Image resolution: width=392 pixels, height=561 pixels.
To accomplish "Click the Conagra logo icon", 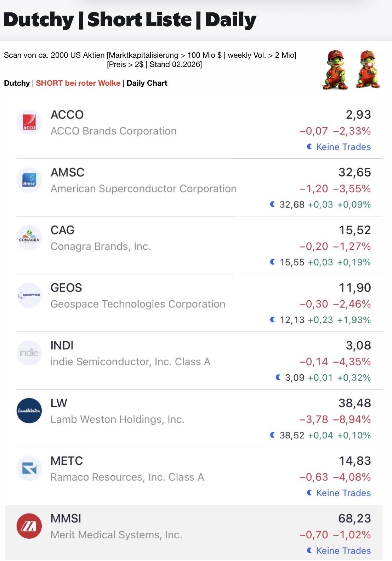I will (x=29, y=238).
